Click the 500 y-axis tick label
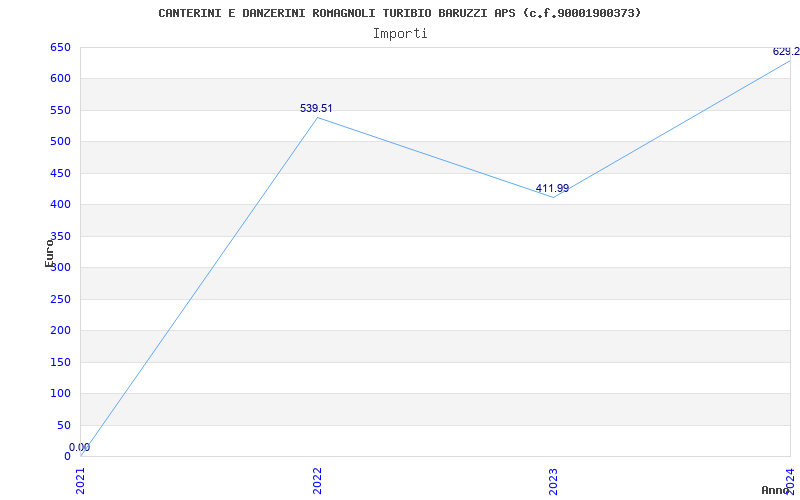Image resolution: width=800 pixels, height=500 pixels. 60,141
